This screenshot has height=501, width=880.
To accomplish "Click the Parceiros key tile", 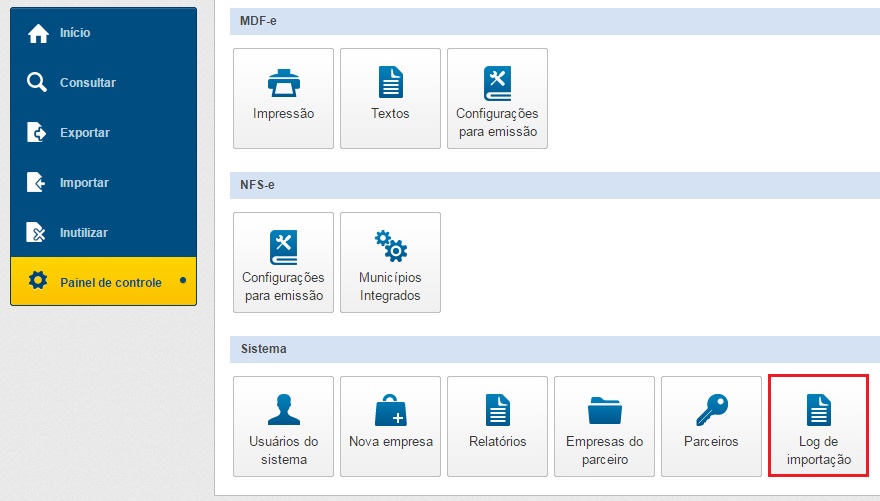I will (711, 426).
